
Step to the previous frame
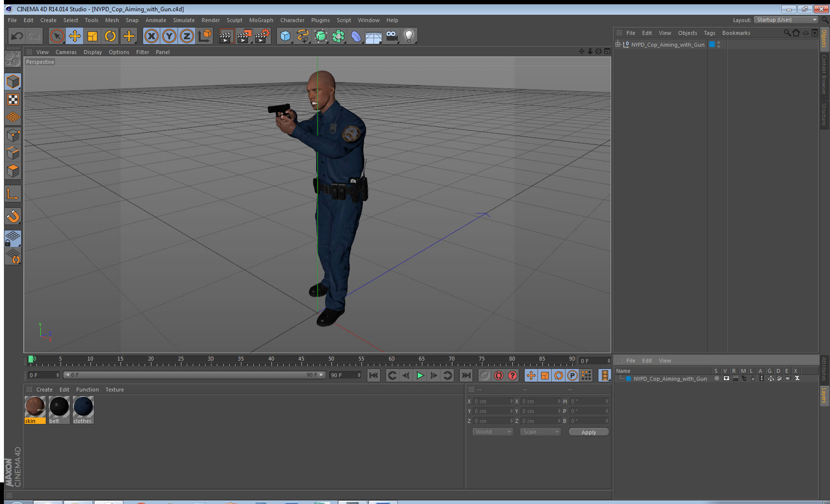(406, 375)
